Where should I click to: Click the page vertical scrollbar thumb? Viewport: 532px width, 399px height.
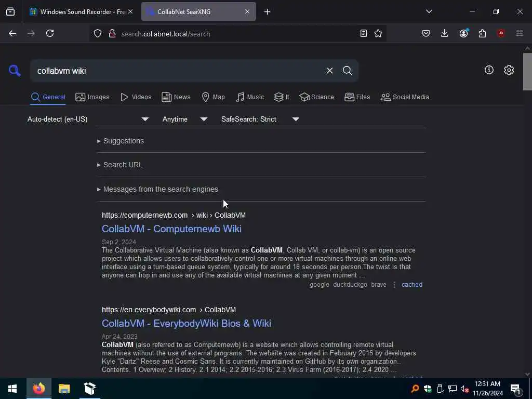[x=527, y=72]
